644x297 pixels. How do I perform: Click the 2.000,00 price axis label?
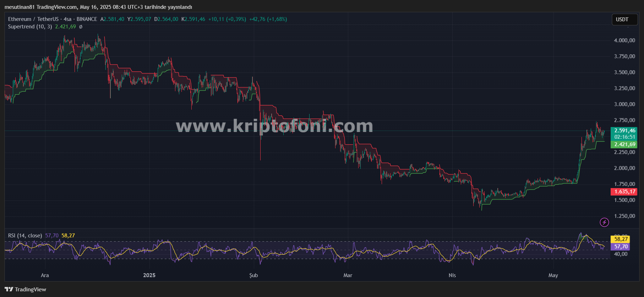pos(624,168)
